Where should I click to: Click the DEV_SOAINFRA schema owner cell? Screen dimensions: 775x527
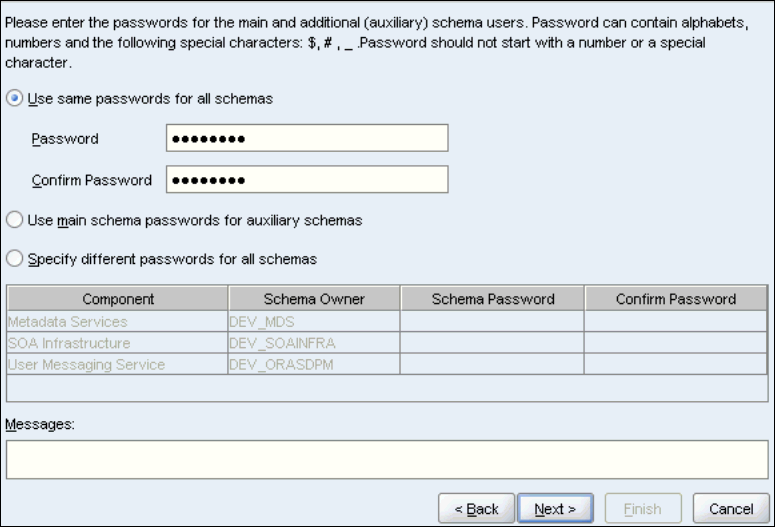click(x=314, y=343)
